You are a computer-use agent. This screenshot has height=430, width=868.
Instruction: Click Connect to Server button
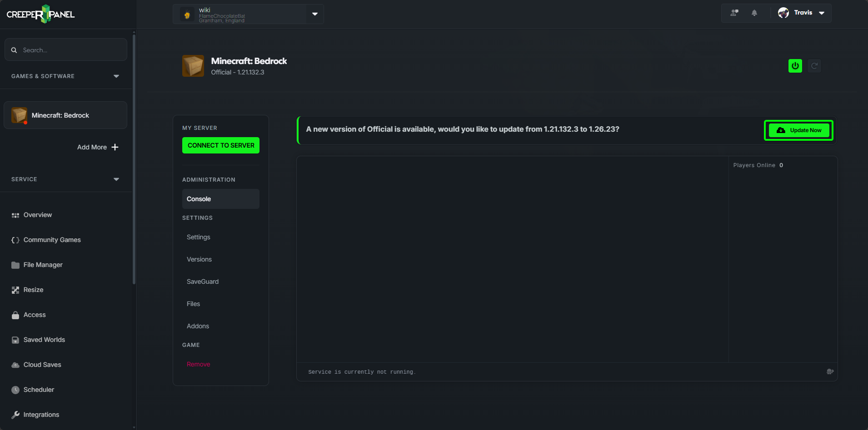[x=221, y=145]
